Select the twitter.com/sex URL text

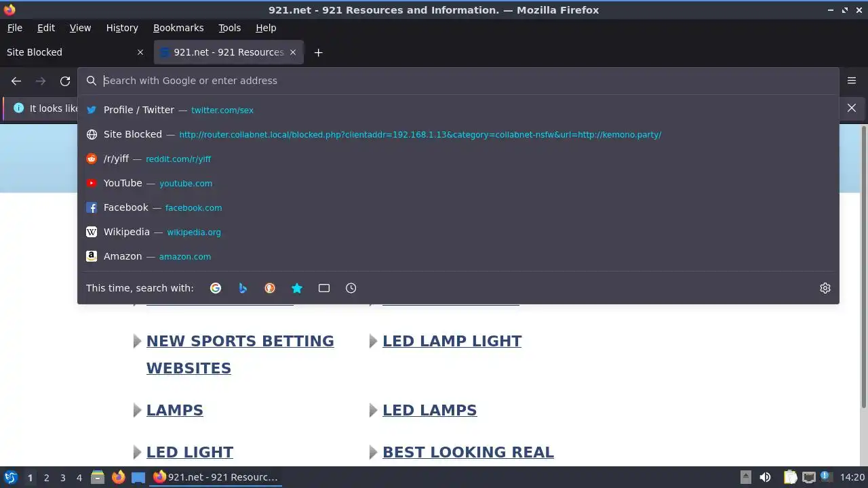[222, 110]
